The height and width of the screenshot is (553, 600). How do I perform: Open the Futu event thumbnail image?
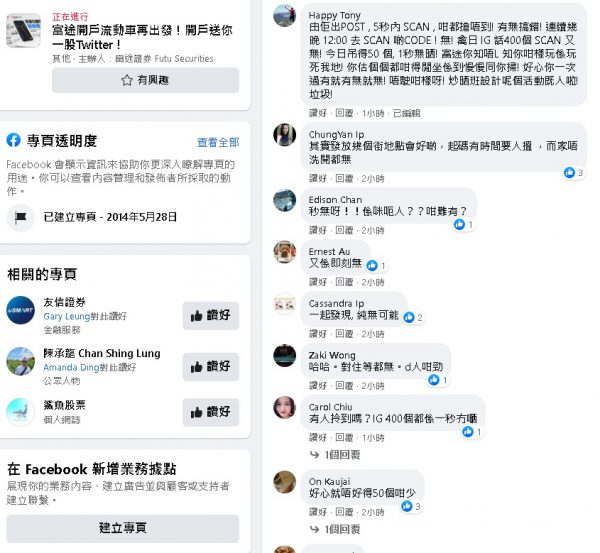23,31
